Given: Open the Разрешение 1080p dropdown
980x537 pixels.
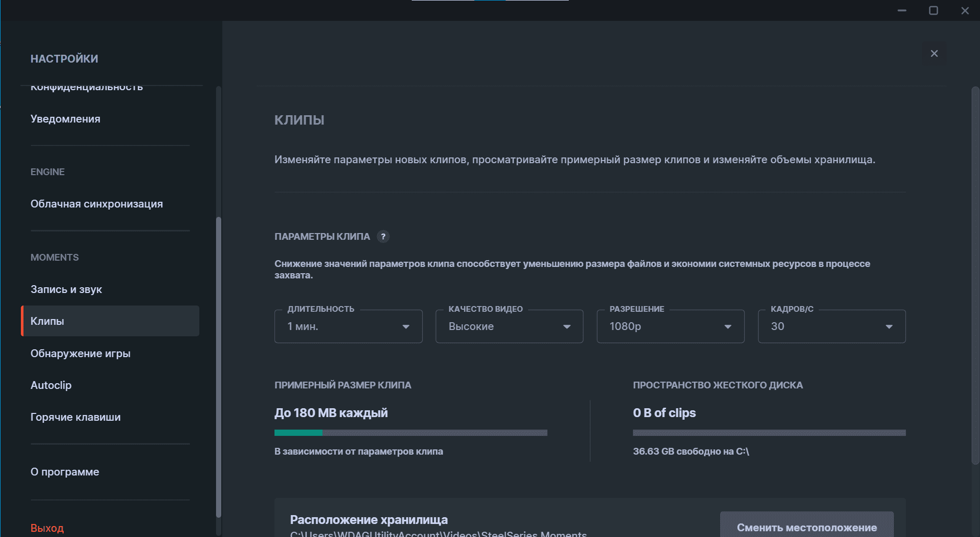Looking at the screenshot, I should click(670, 326).
